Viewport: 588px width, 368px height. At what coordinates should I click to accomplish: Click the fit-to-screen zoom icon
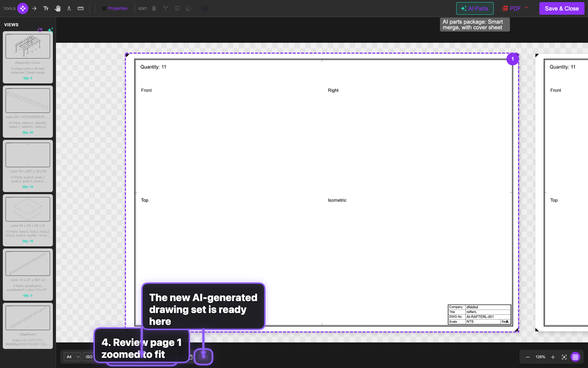pos(564,357)
